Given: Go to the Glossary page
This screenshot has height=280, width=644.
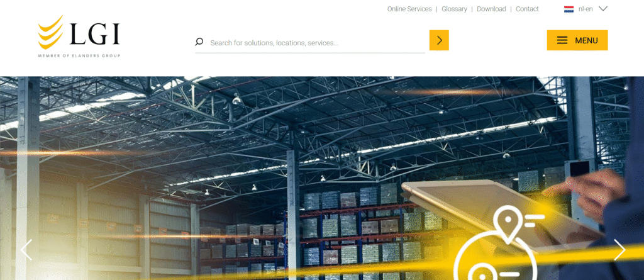Looking at the screenshot, I should point(454,9).
